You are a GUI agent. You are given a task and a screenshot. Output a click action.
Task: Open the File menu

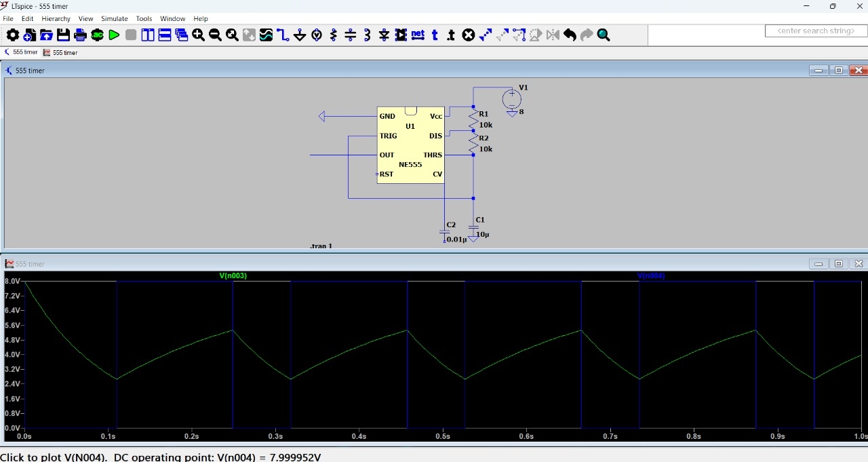click(x=8, y=19)
